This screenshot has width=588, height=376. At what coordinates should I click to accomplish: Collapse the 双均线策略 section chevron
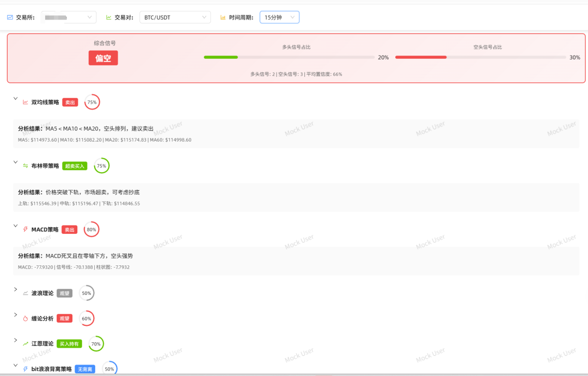15,98
